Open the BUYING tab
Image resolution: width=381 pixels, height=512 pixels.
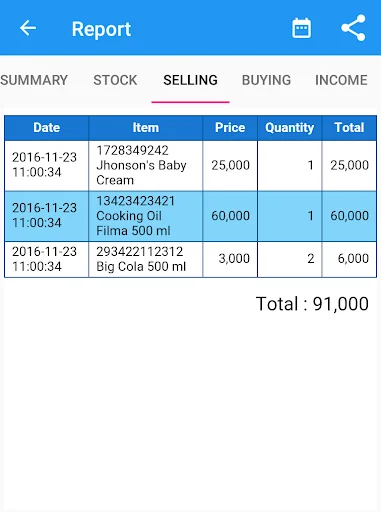coord(266,80)
